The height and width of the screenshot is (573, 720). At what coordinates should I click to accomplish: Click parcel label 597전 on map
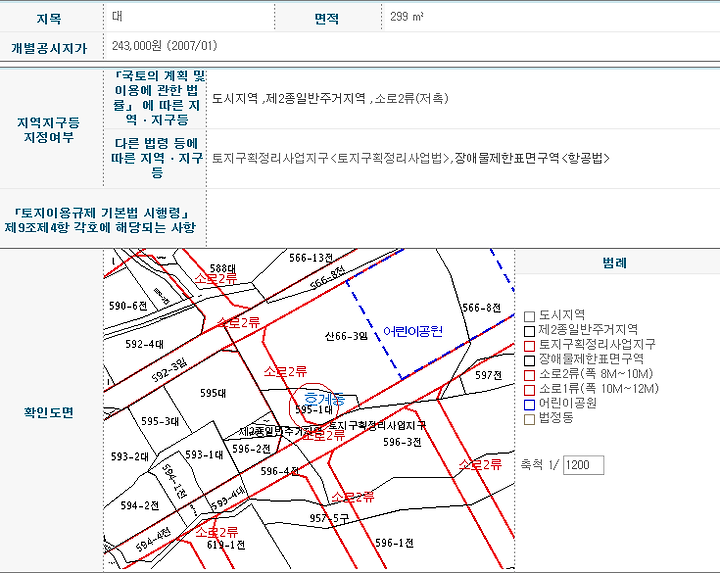pos(489,375)
